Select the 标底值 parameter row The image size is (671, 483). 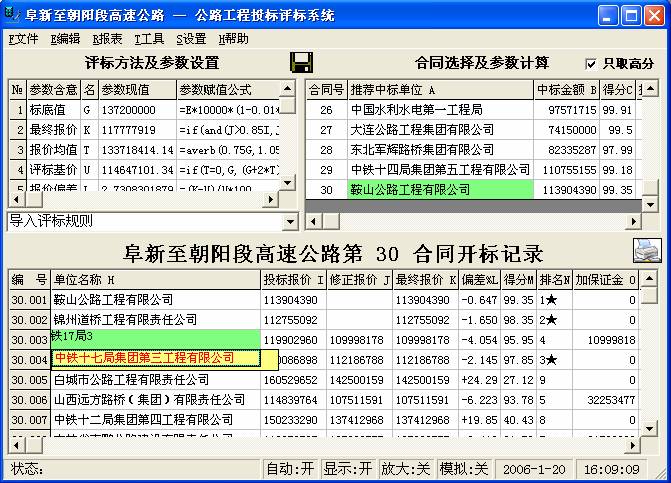[x=144, y=110]
